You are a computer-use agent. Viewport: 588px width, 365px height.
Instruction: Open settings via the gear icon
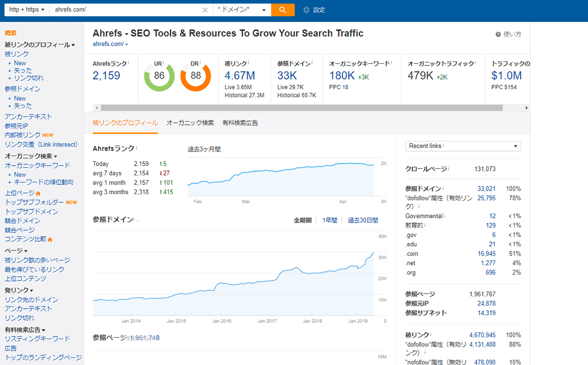[x=306, y=10]
